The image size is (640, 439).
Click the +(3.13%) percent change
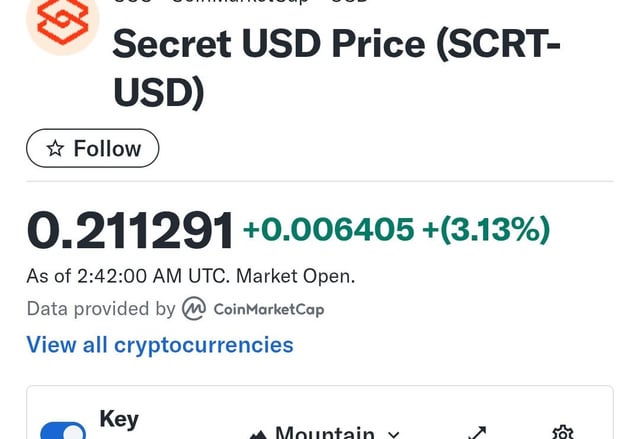coord(486,231)
